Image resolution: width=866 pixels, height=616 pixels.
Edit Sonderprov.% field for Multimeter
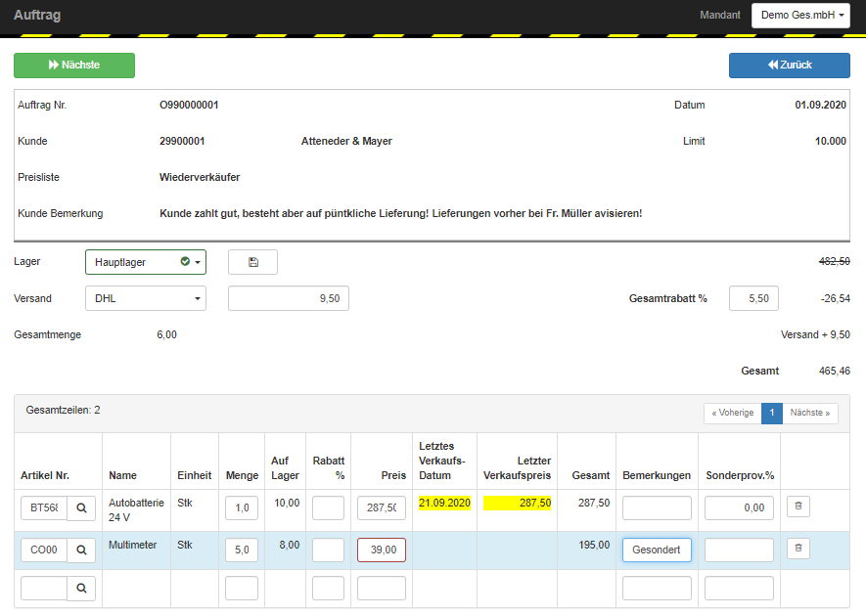pyautogui.click(x=739, y=550)
